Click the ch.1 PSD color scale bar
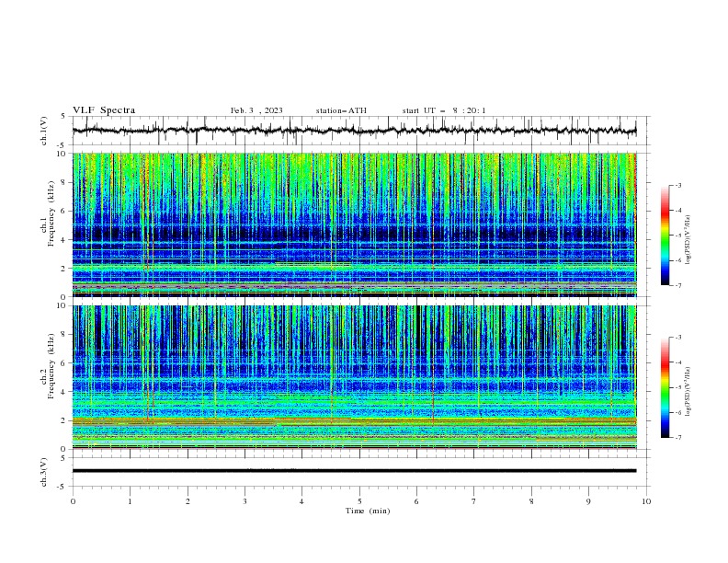Screen dimensions: 728x563 (665, 236)
